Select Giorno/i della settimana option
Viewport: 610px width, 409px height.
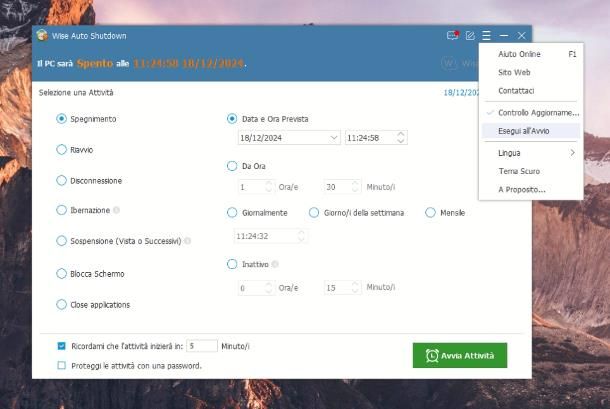coord(314,212)
